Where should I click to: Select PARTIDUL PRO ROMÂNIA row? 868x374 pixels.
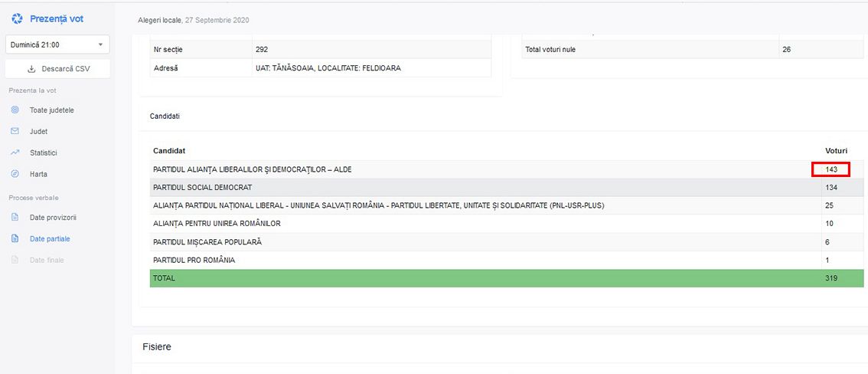pyautogui.click(x=507, y=261)
